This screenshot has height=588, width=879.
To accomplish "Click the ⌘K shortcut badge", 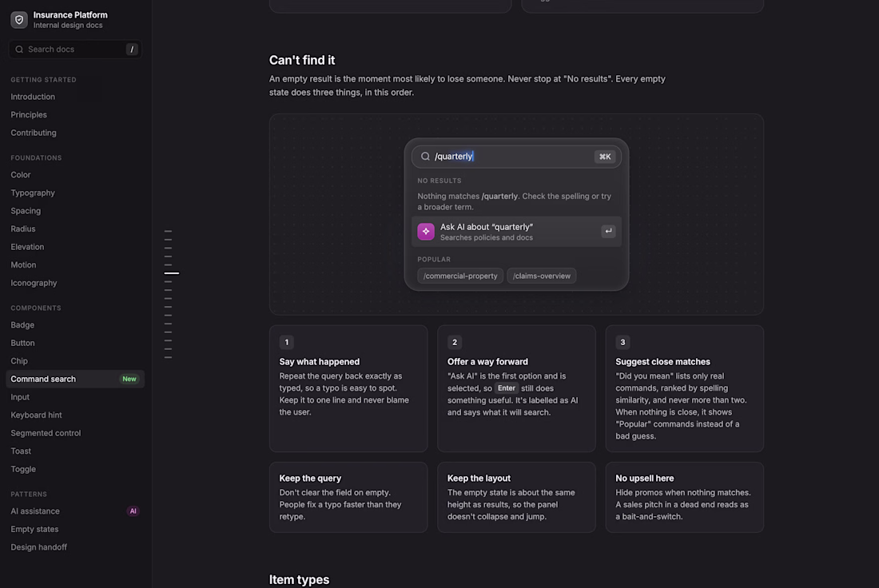I will coord(605,157).
